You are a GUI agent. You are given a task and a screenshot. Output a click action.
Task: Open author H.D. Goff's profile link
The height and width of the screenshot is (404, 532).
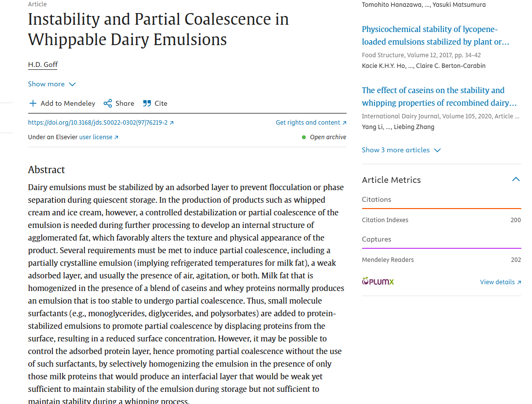click(x=43, y=65)
